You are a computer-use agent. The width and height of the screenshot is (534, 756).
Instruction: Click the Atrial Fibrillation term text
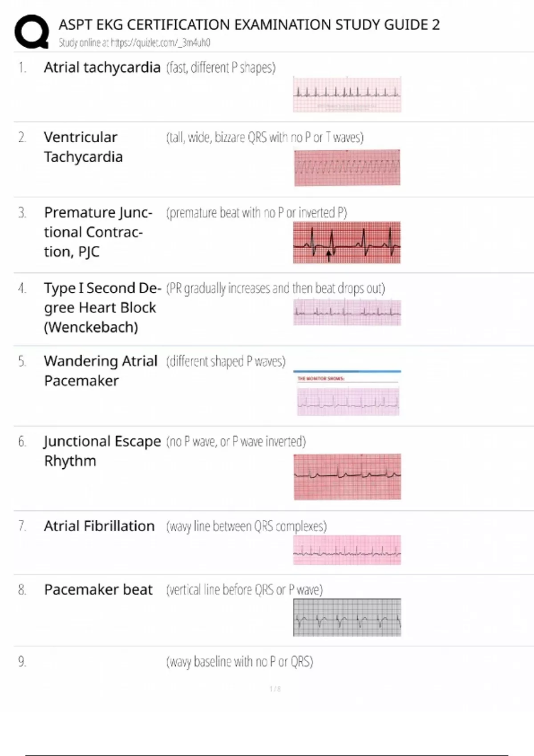[99, 526]
